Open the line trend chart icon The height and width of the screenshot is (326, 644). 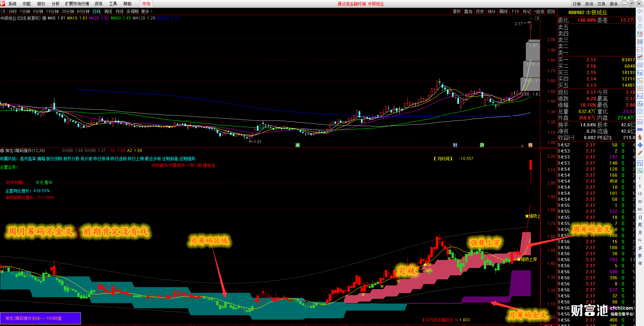coord(640,50)
